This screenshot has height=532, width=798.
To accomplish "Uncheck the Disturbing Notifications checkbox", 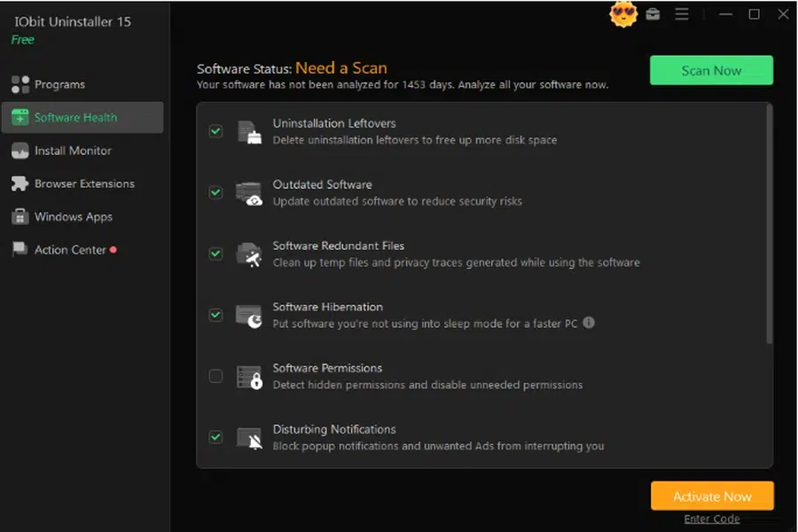I will [215, 437].
